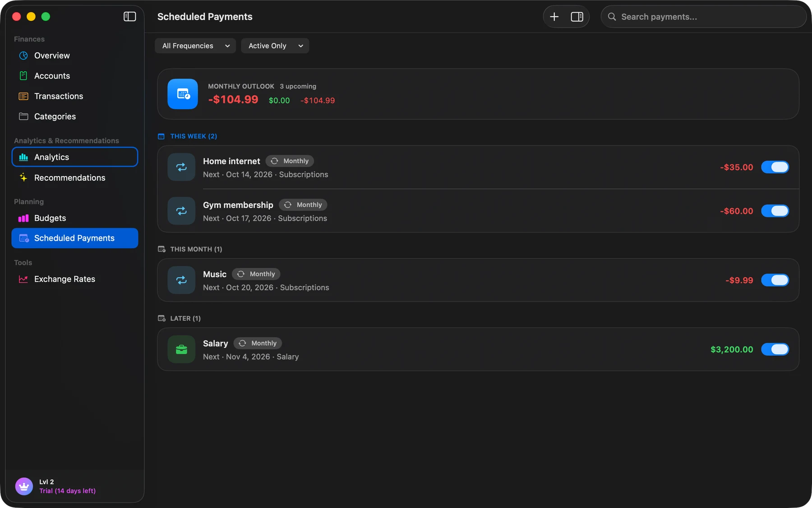This screenshot has height=508, width=812.
Task: Click the LATER (1) header
Action: 185,318
